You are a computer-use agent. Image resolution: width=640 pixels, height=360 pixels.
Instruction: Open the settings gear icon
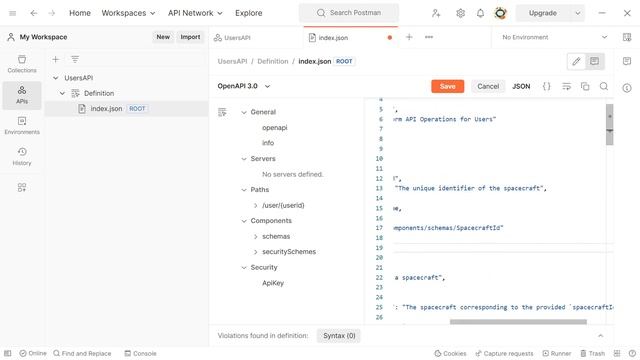[460, 13]
